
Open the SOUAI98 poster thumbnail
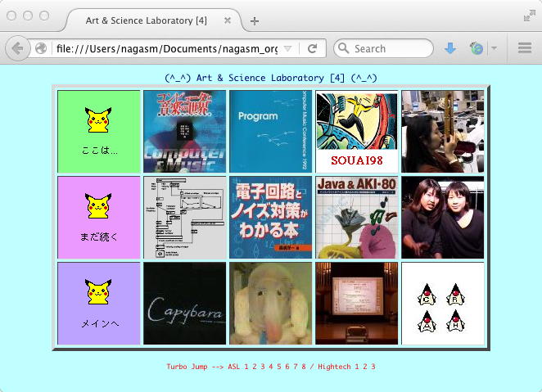pos(356,132)
